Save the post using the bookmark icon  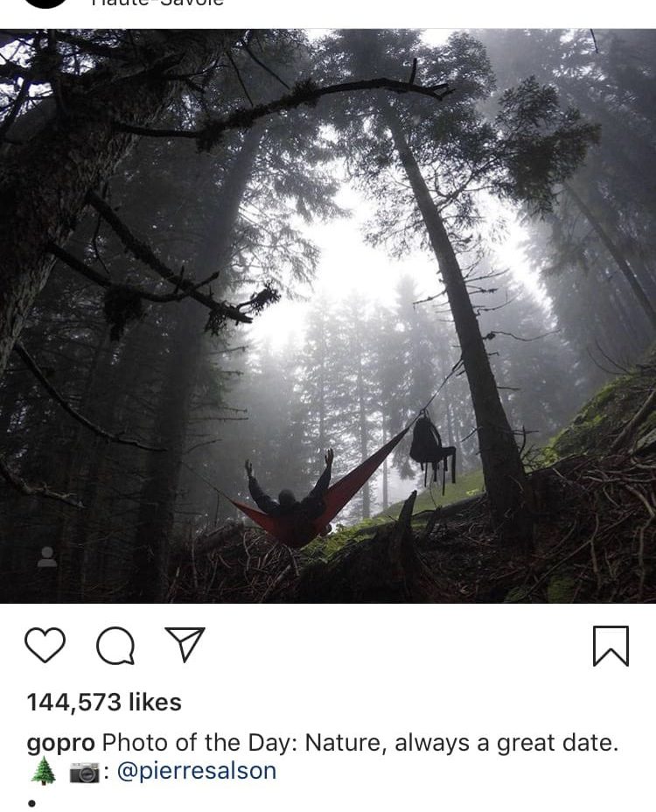tap(611, 645)
